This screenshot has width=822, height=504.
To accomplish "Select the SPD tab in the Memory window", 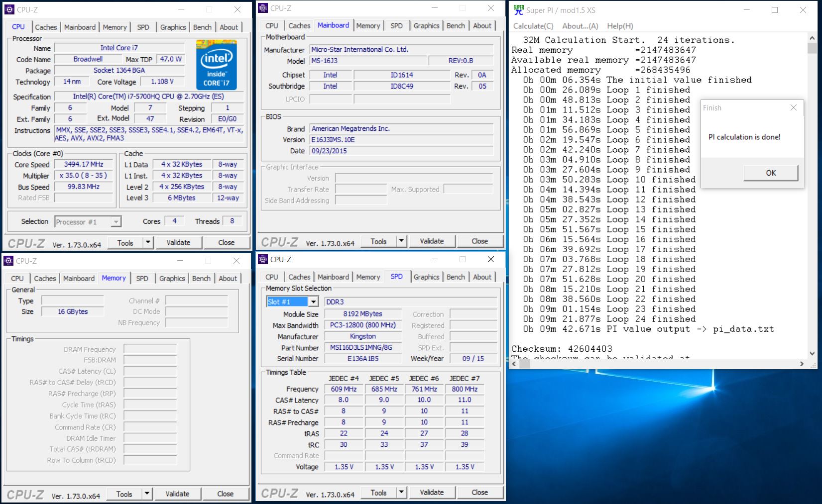I will (x=142, y=279).
